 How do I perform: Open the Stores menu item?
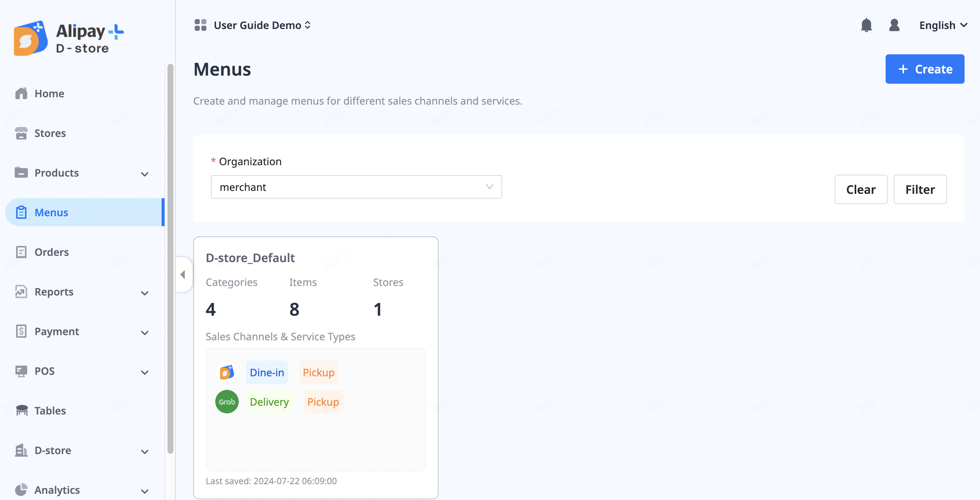click(50, 133)
